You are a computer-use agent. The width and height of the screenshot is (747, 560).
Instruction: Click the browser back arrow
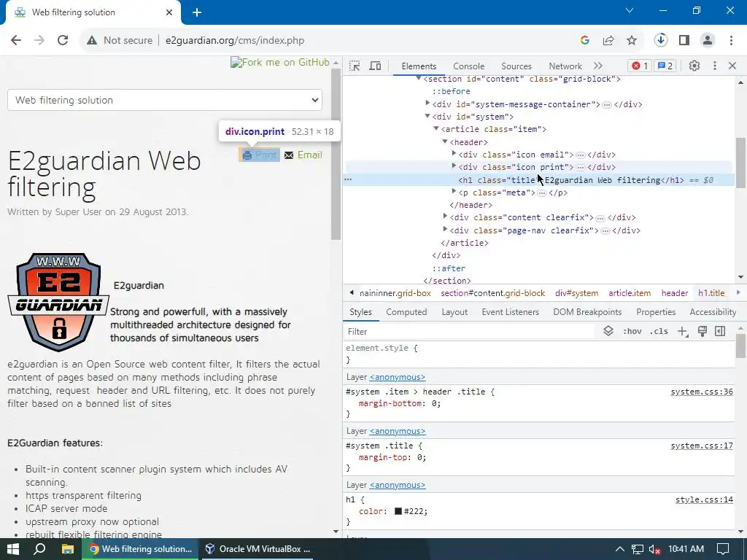coord(16,41)
